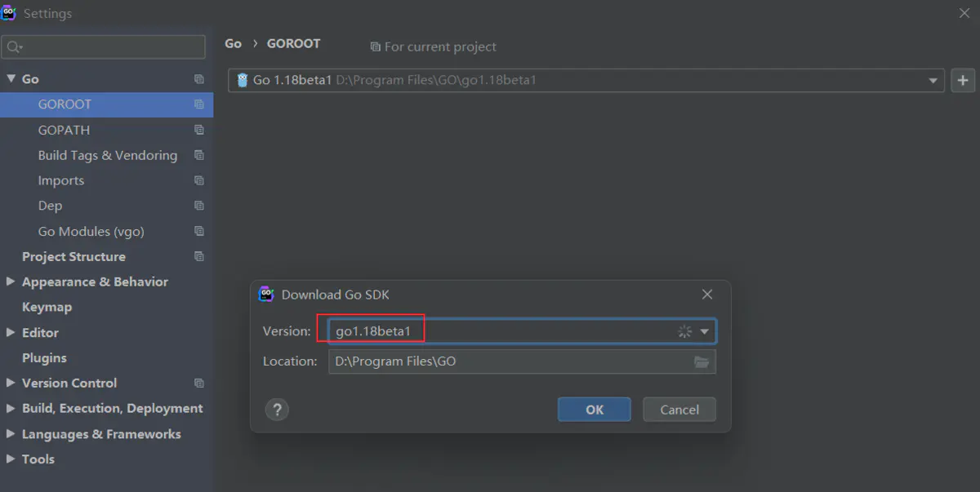
Task: Click the project icon beside Version Control
Action: pos(198,383)
